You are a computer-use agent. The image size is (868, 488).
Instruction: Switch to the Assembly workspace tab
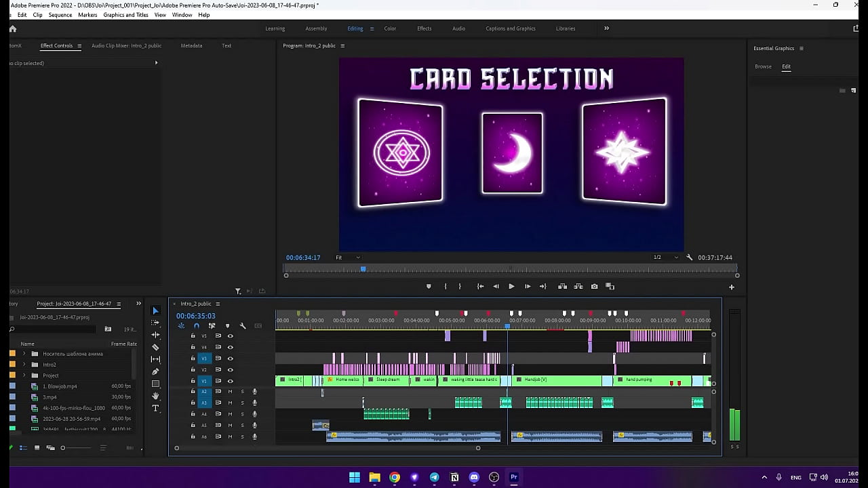pos(316,28)
